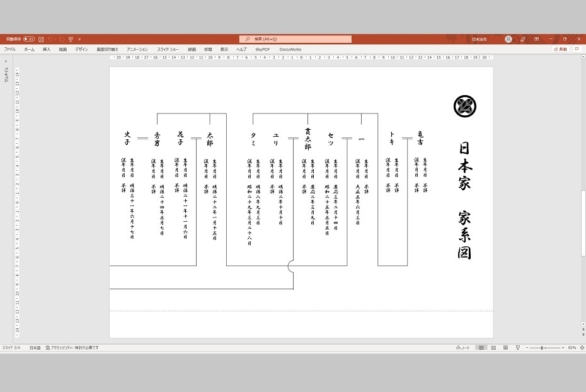Switch to Normal view in status bar

tap(481, 347)
